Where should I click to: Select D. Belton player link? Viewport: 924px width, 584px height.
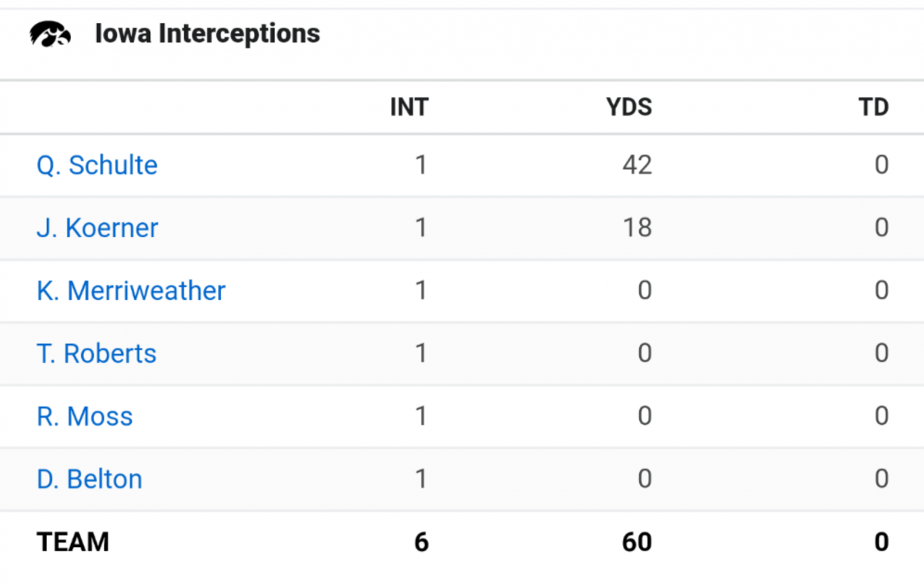pos(89,479)
